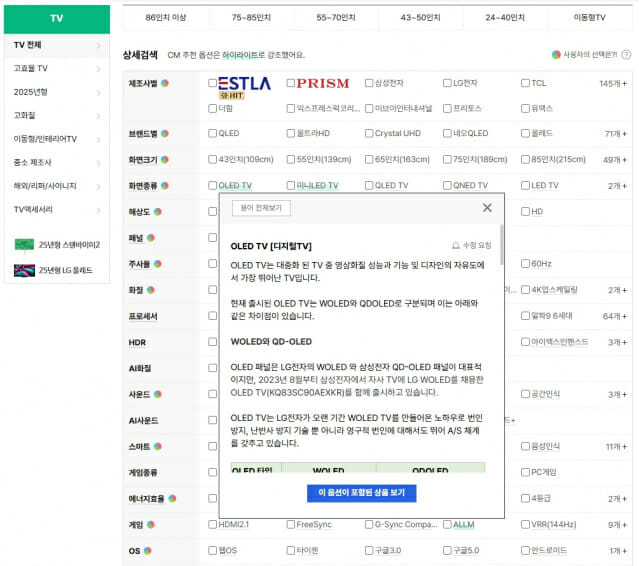Viewport: 639px width, 566px height.
Task: Close the OLED TV glossary popup
Action: coord(487,207)
